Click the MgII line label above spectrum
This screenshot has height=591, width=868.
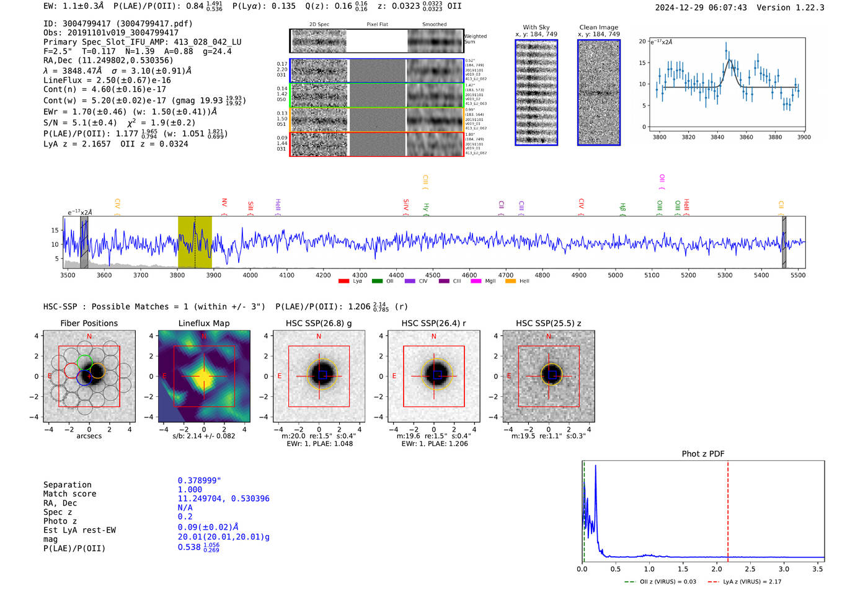(662, 181)
